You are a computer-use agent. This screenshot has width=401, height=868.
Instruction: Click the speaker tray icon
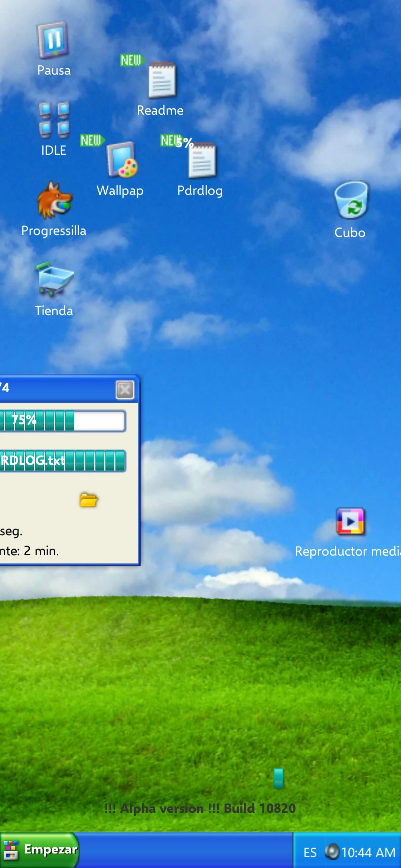tap(332, 851)
